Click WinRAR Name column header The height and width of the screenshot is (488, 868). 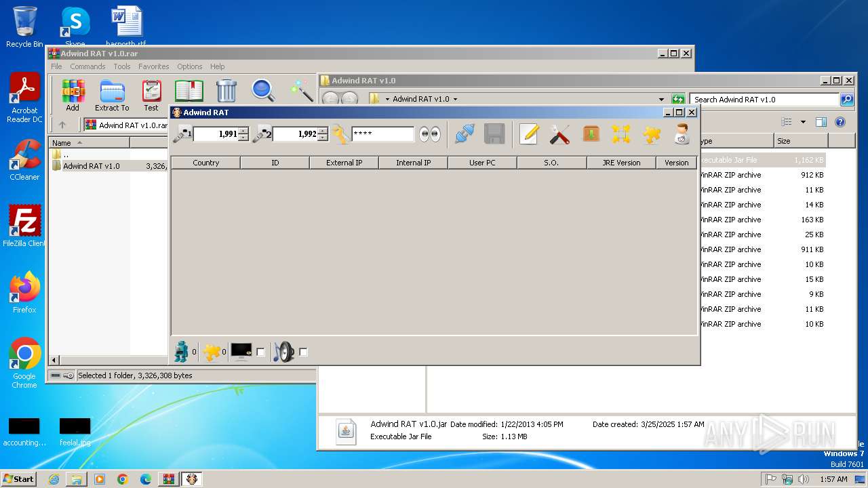pos(89,143)
